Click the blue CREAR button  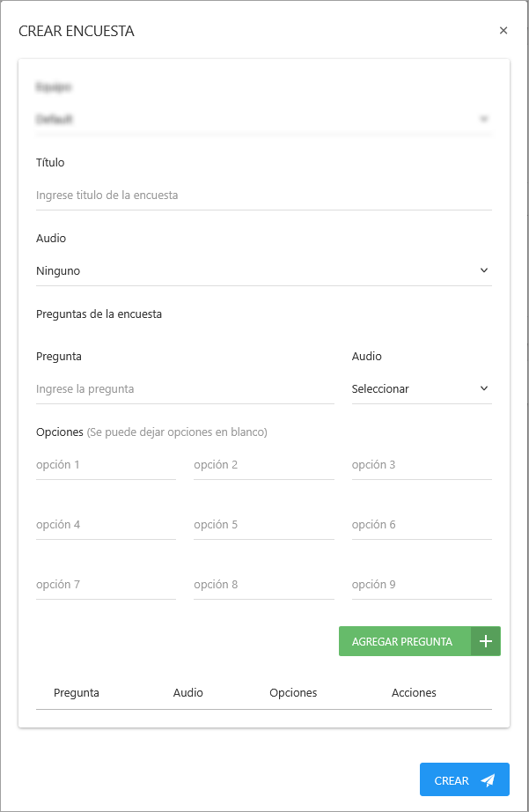tap(464, 779)
